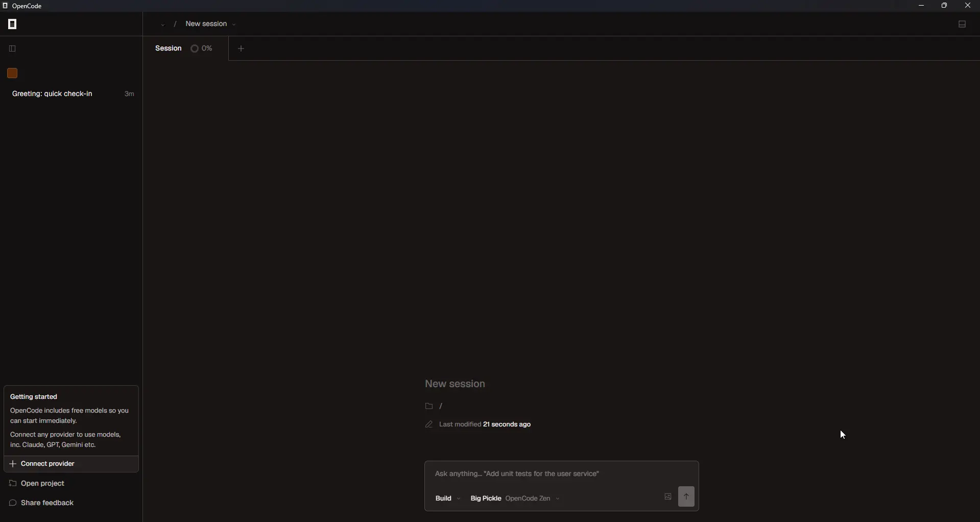Click Open project in the sidebar
980x522 pixels.
pyautogui.click(x=41, y=483)
